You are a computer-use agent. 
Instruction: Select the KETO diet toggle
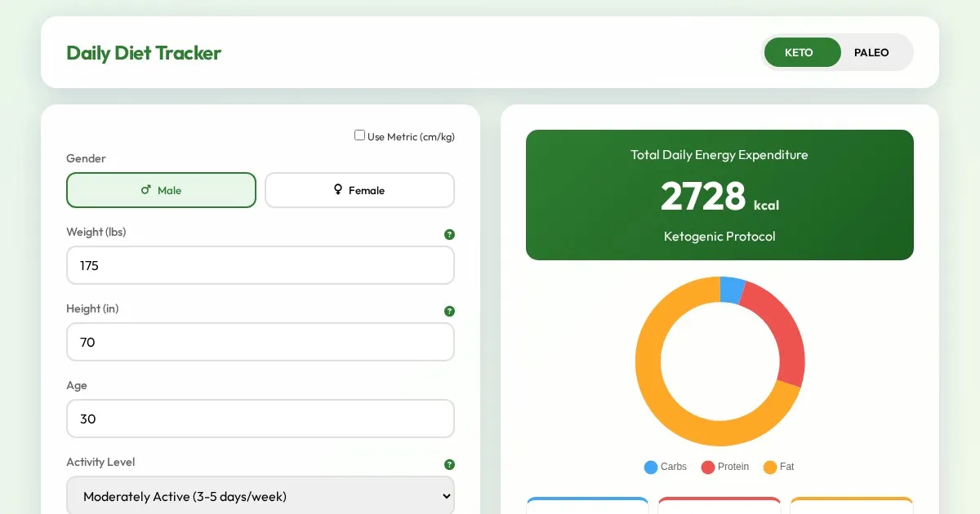coord(799,52)
